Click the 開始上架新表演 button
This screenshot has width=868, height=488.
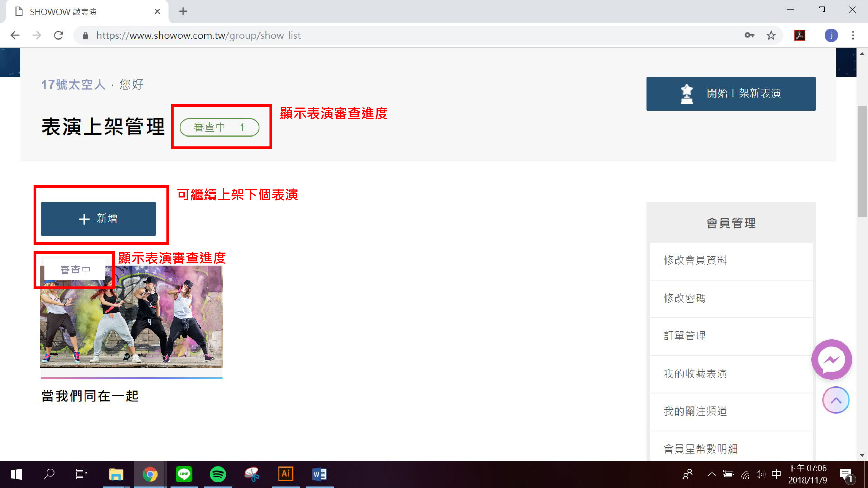pos(731,94)
